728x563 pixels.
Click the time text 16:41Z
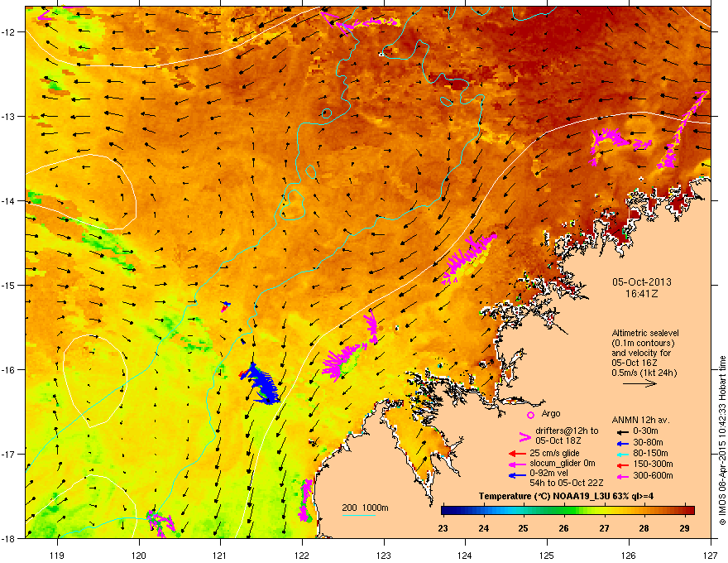coord(642,294)
